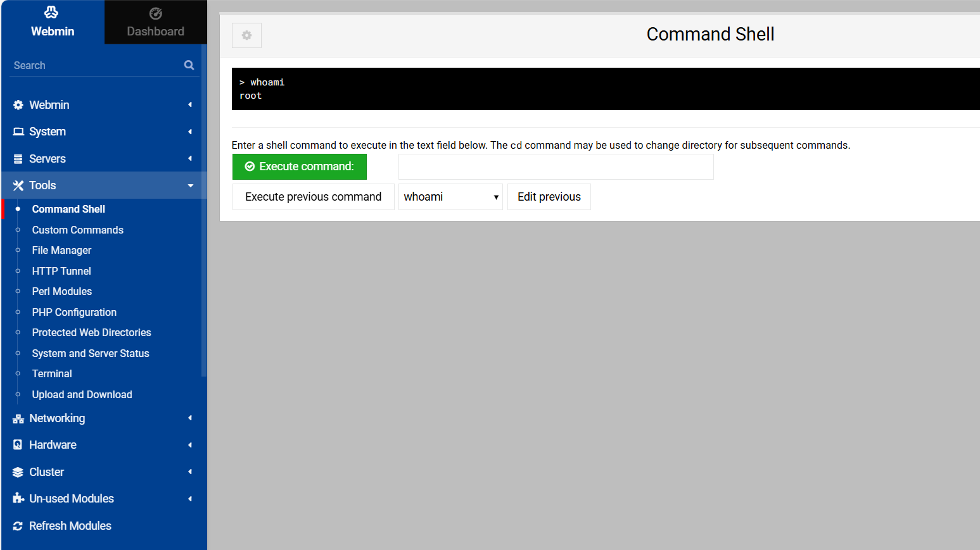
Task: Expand the Hardware category arrow
Action: coord(190,445)
